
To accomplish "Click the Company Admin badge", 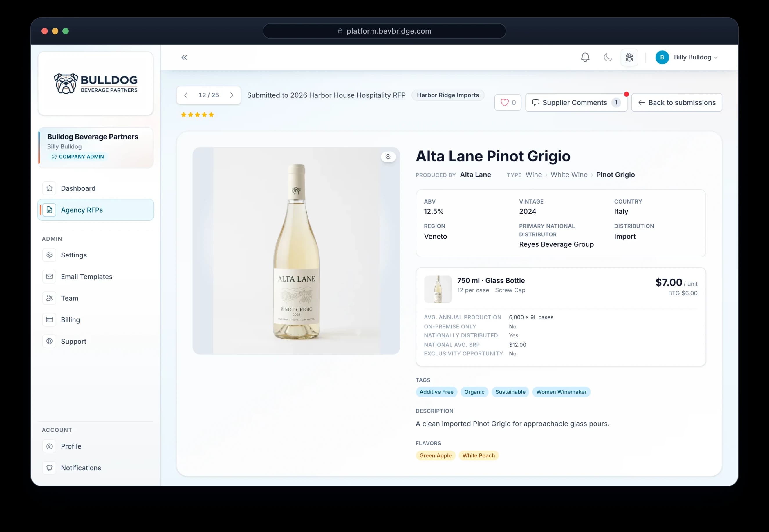I will pyautogui.click(x=78, y=157).
